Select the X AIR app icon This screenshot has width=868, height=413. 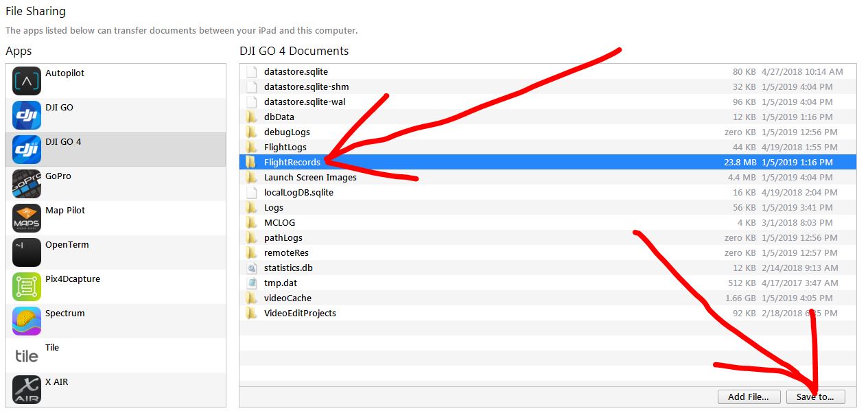[27, 390]
